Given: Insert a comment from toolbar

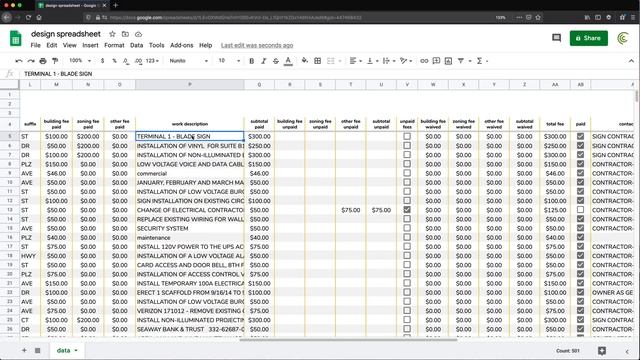Looking at the screenshot, I should click(x=436, y=61).
